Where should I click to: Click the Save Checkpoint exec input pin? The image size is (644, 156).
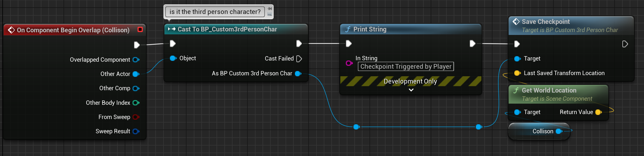[x=517, y=44]
